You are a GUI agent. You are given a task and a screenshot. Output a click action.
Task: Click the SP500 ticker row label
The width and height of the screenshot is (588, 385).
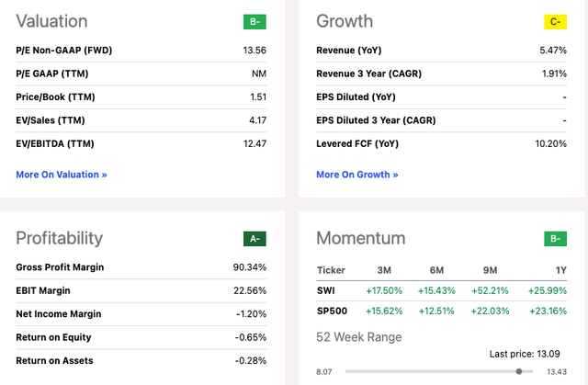coord(332,311)
